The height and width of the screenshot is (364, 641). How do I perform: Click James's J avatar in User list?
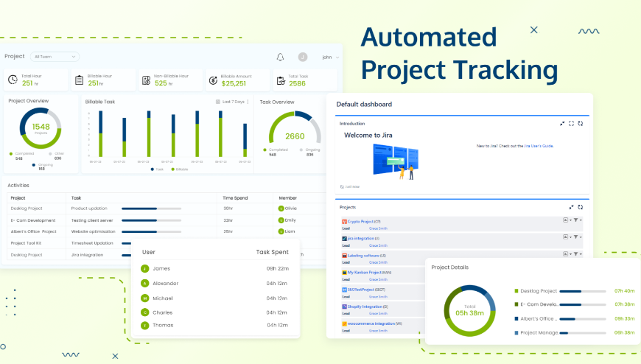click(x=144, y=269)
